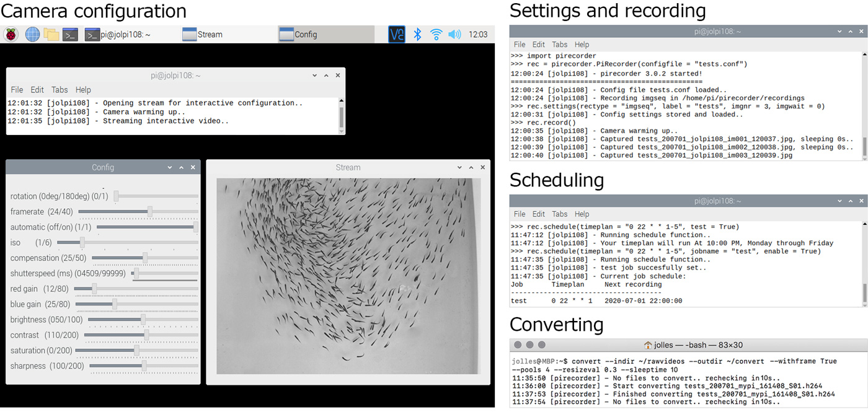Open the volume speaker tray icon
This screenshot has width=868, height=412.
454,35
